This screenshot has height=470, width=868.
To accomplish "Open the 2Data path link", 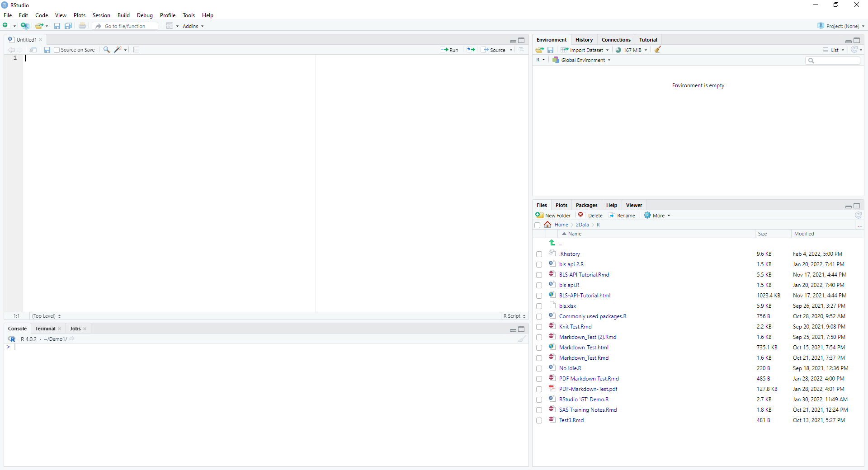I will 582,225.
